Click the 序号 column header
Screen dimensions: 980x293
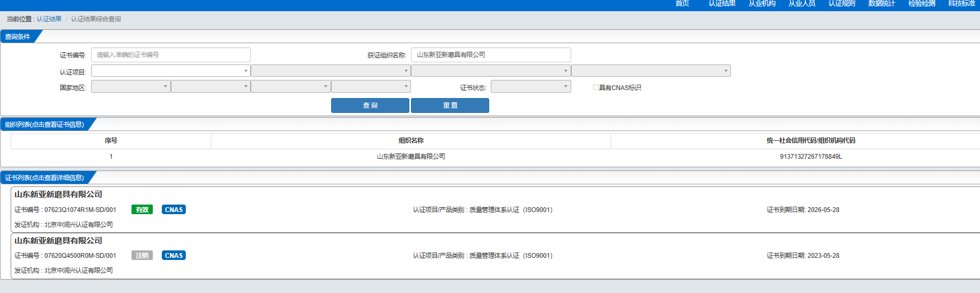[x=111, y=141]
